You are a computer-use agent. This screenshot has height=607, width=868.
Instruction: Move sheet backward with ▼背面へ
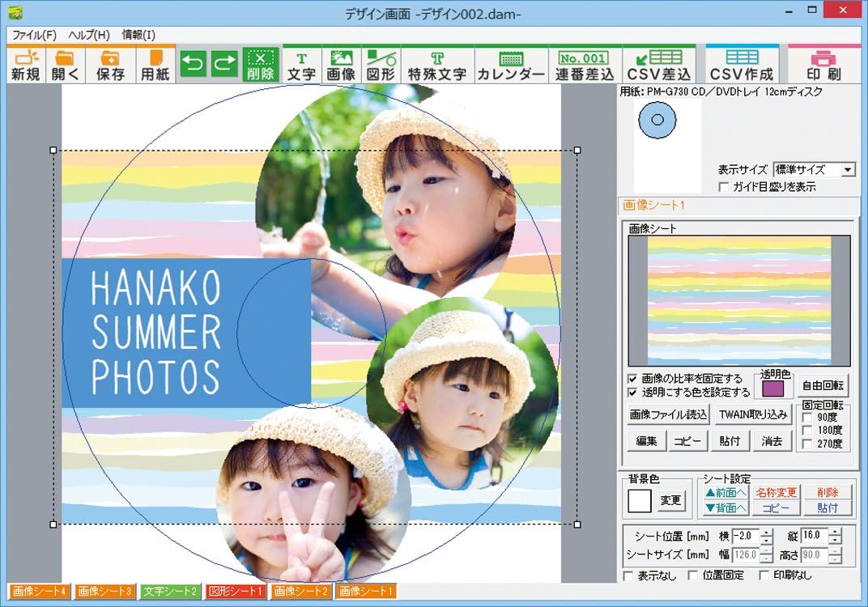[x=725, y=508]
